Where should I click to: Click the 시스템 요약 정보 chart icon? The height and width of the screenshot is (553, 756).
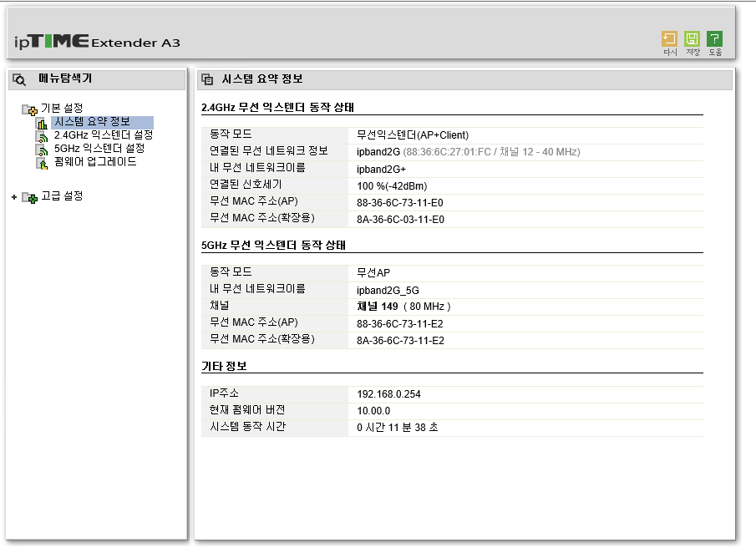coord(42,123)
